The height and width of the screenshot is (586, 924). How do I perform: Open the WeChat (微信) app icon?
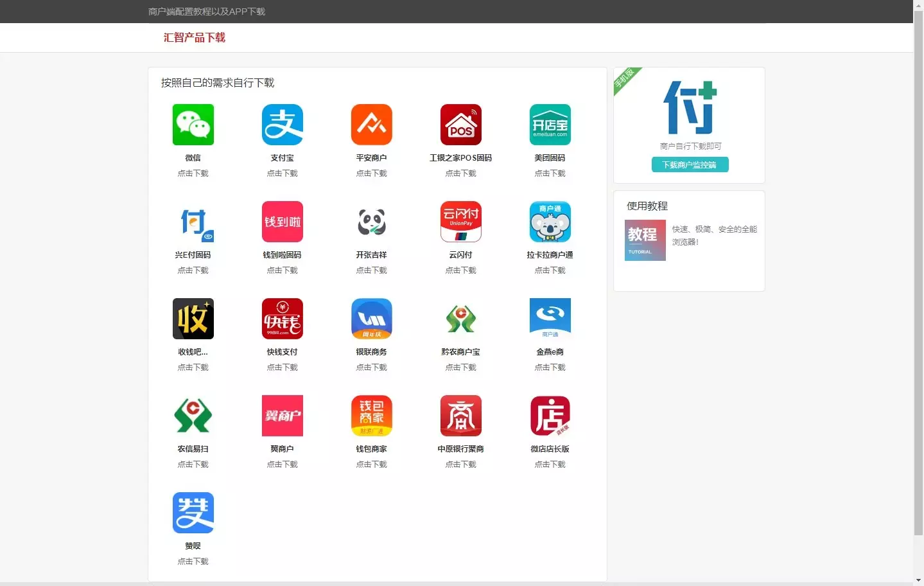(x=193, y=125)
